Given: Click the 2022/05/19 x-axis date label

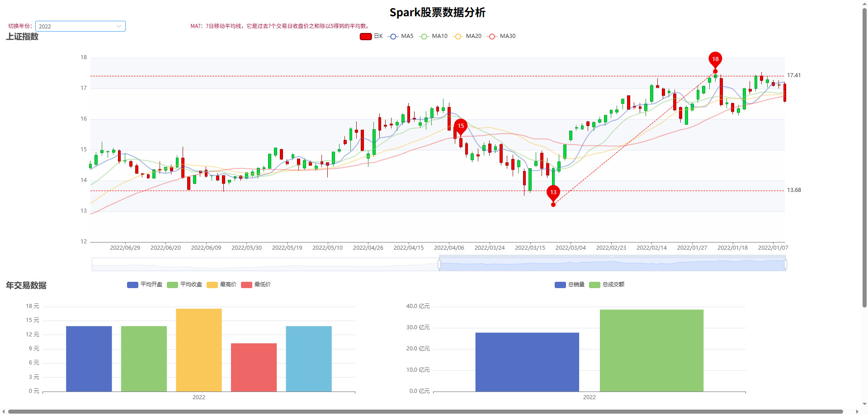Looking at the screenshot, I should [x=287, y=248].
